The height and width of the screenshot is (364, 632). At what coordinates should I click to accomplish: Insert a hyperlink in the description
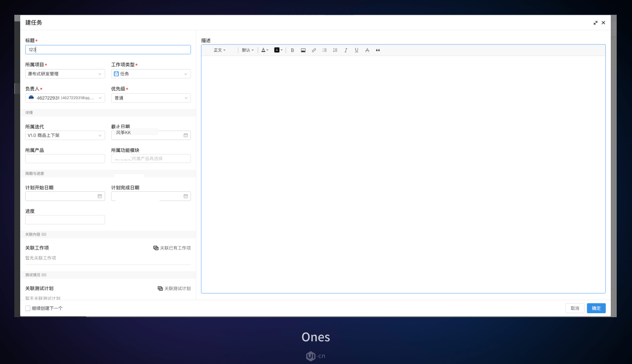[x=314, y=50]
